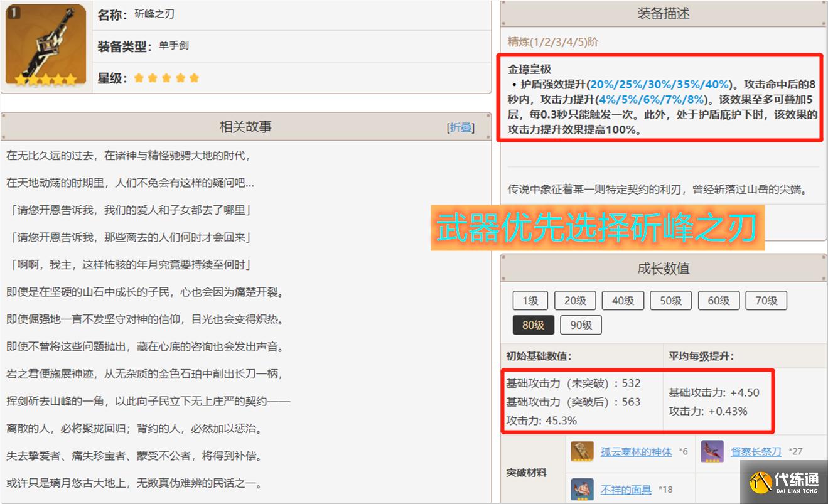Viewport: 828px width, 504px height.
Task: Click the 基础攻击力（突破后）：563 value
Action: (573, 402)
